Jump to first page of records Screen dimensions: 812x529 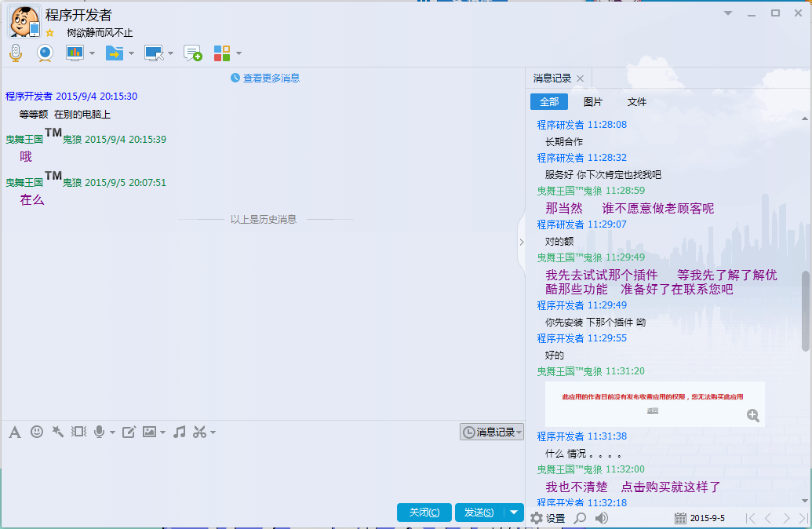pyautogui.click(x=750, y=518)
